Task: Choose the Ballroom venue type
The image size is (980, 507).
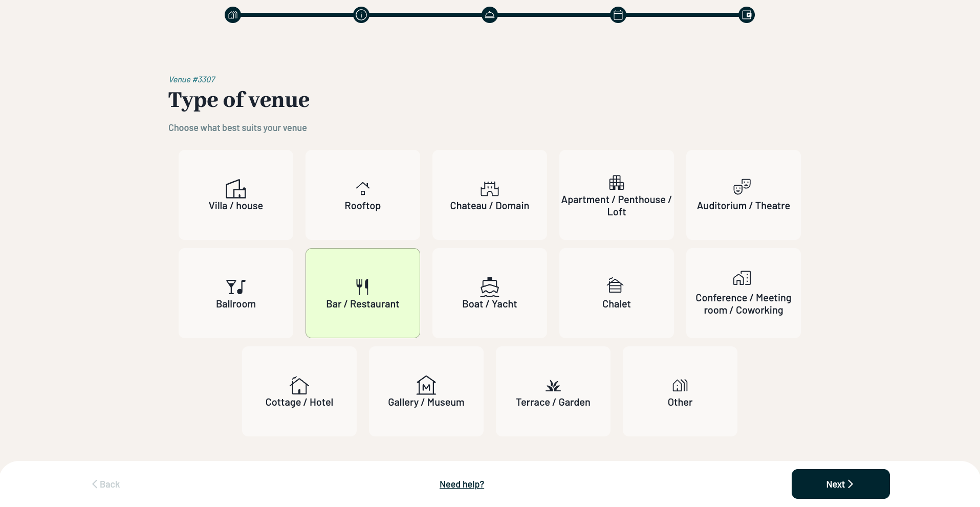Action: tap(236, 293)
